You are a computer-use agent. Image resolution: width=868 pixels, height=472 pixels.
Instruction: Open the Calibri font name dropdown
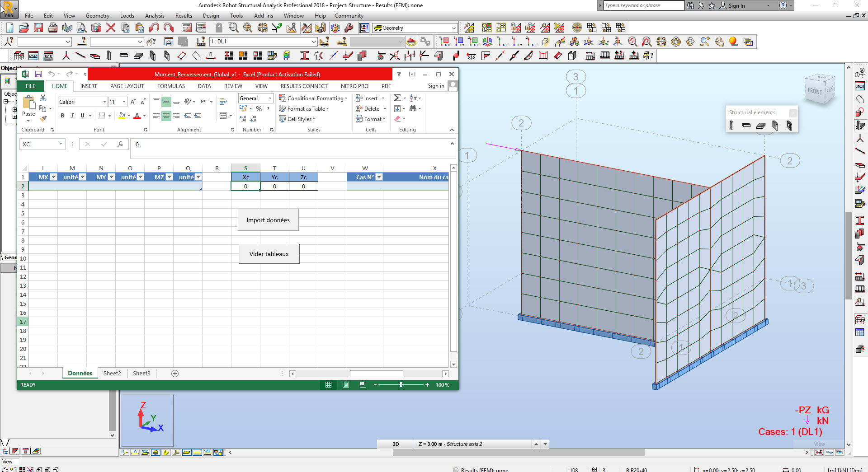(x=104, y=102)
